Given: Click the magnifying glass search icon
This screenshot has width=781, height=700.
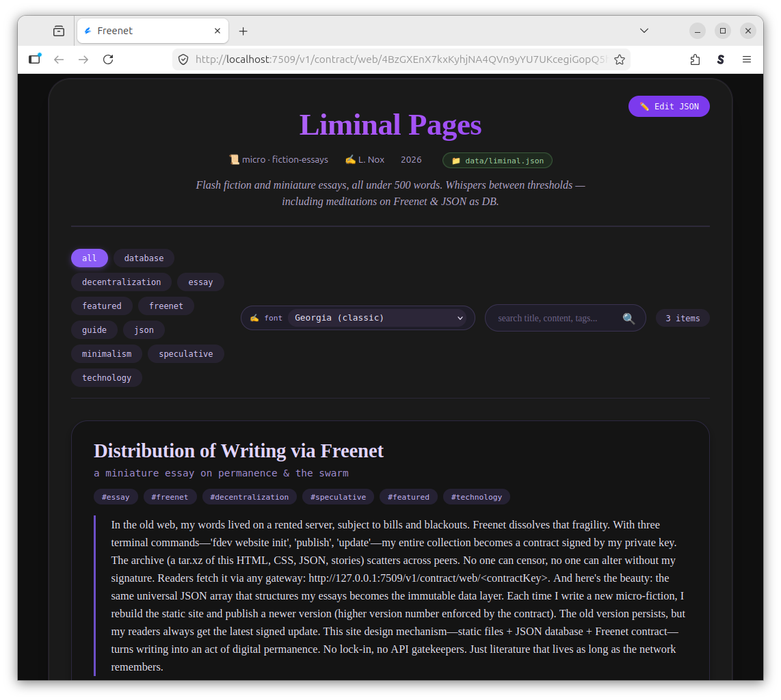Looking at the screenshot, I should [x=628, y=318].
